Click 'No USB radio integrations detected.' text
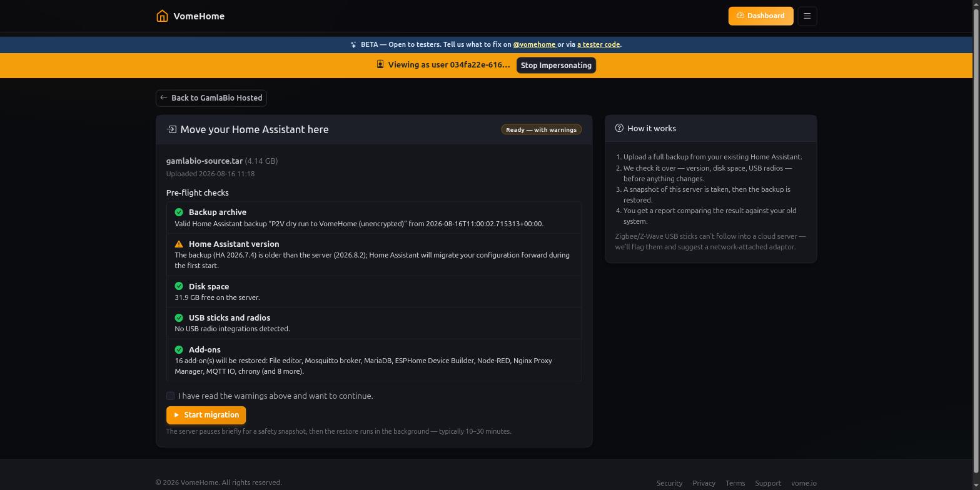The height and width of the screenshot is (490, 980). 232,329
